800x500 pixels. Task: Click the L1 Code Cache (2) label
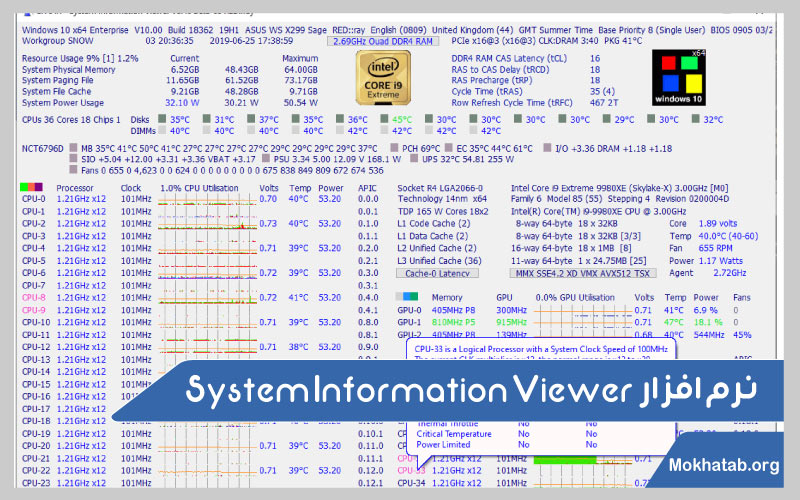(x=434, y=223)
